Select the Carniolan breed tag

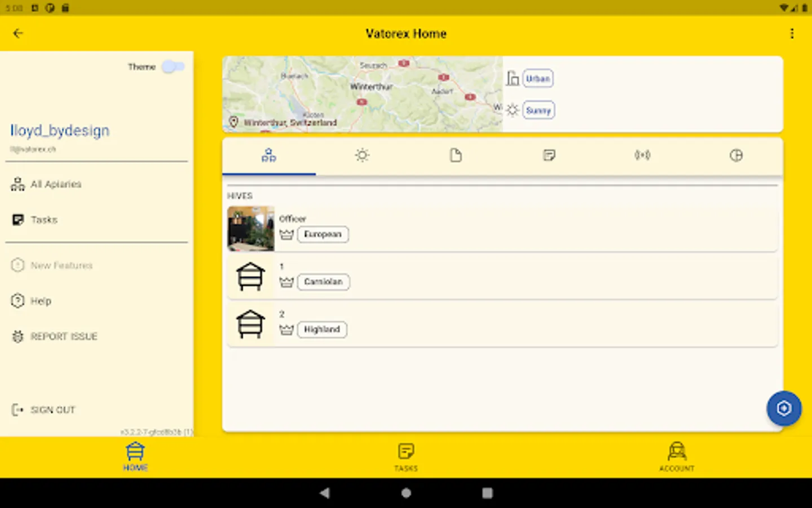coord(323,282)
